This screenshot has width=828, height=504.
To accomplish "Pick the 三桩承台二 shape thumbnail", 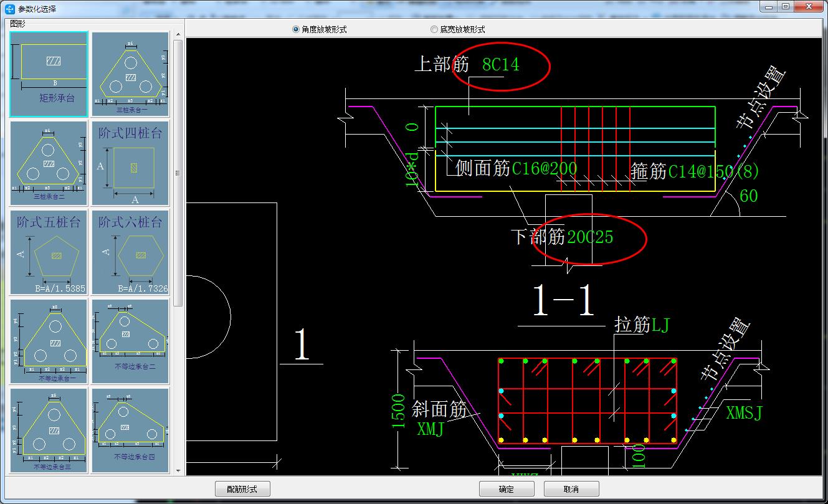I will 49,163.
